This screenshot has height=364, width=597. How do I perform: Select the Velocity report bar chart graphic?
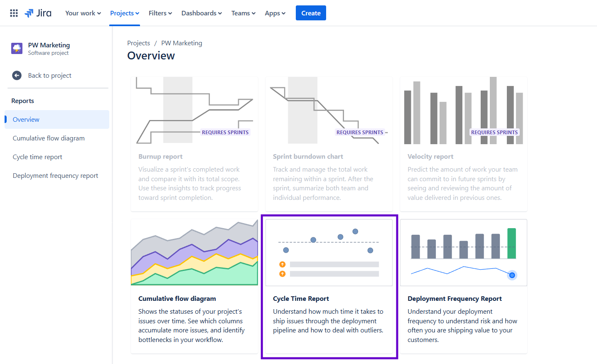(x=463, y=110)
